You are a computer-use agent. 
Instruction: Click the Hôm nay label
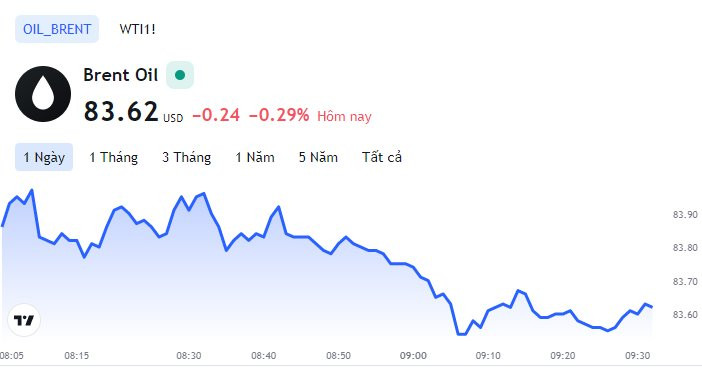pos(344,117)
